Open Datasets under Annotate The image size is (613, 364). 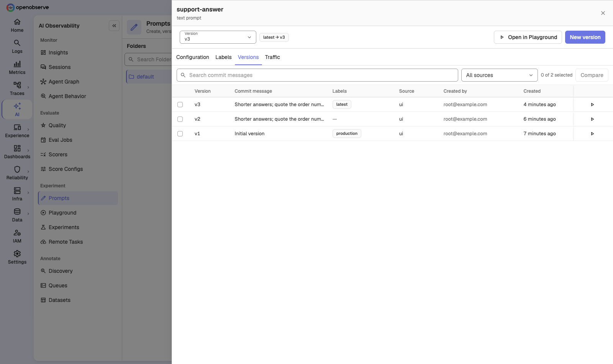click(x=78, y=300)
